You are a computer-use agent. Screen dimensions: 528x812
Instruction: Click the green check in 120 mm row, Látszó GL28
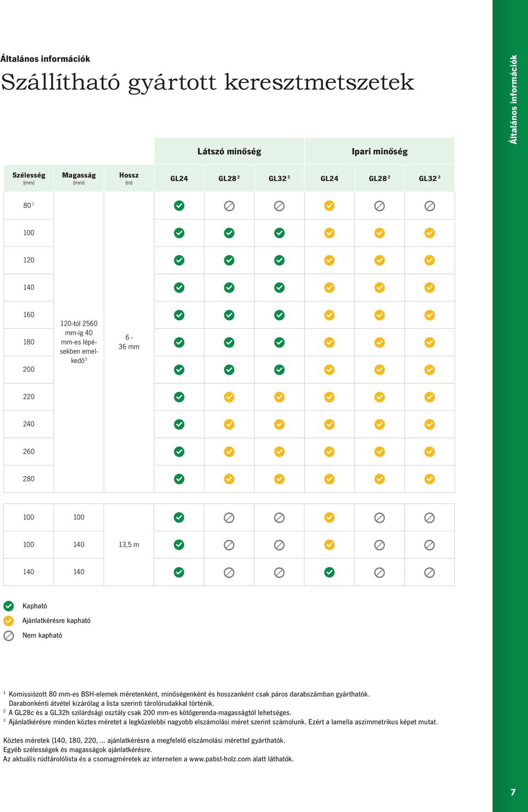[x=229, y=260]
